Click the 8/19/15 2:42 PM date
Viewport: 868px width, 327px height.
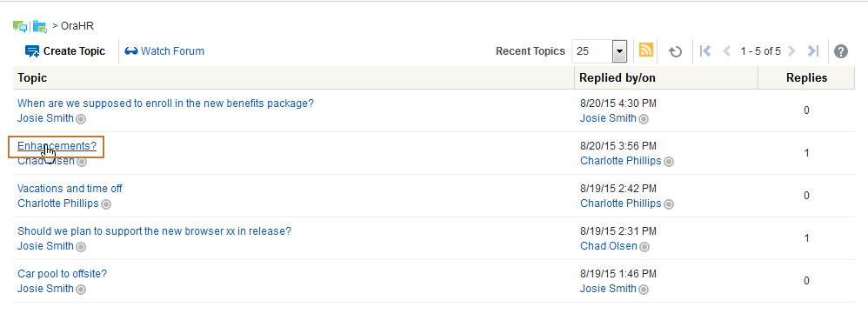click(618, 189)
